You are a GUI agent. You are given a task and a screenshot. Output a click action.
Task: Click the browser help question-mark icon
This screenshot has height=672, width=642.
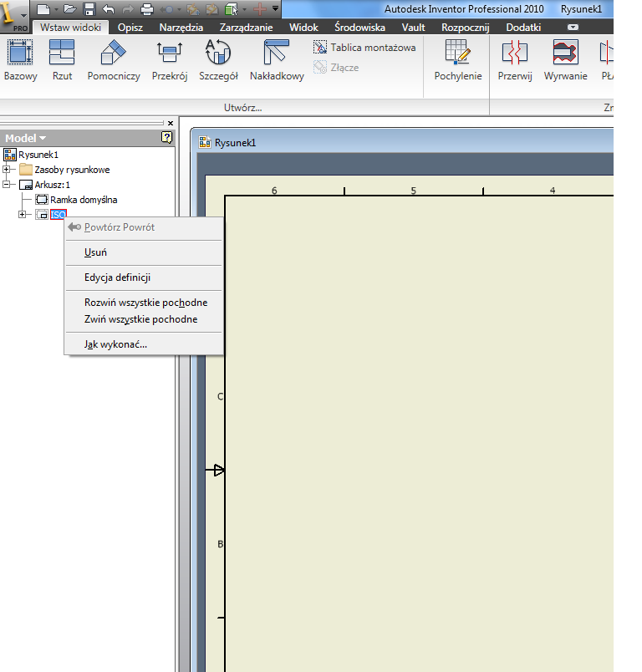(x=166, y=137)
